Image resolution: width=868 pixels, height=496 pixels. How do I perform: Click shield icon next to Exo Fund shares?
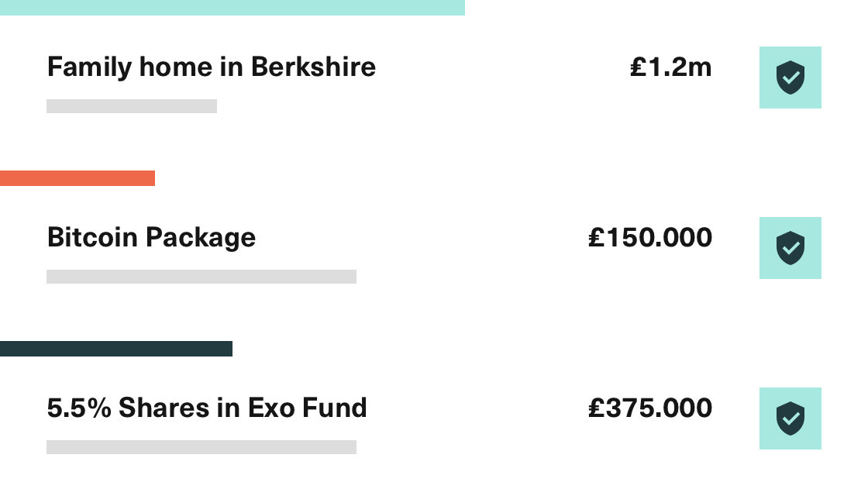[790, 418]
